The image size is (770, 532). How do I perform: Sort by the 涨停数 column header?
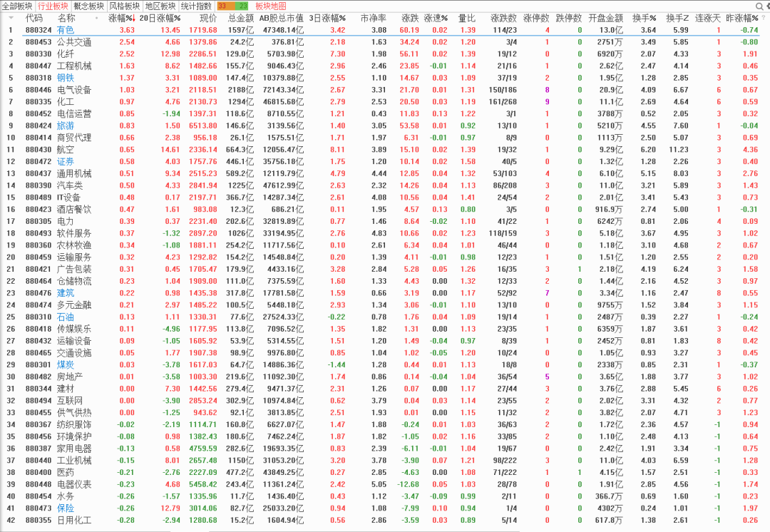[536, 18]
